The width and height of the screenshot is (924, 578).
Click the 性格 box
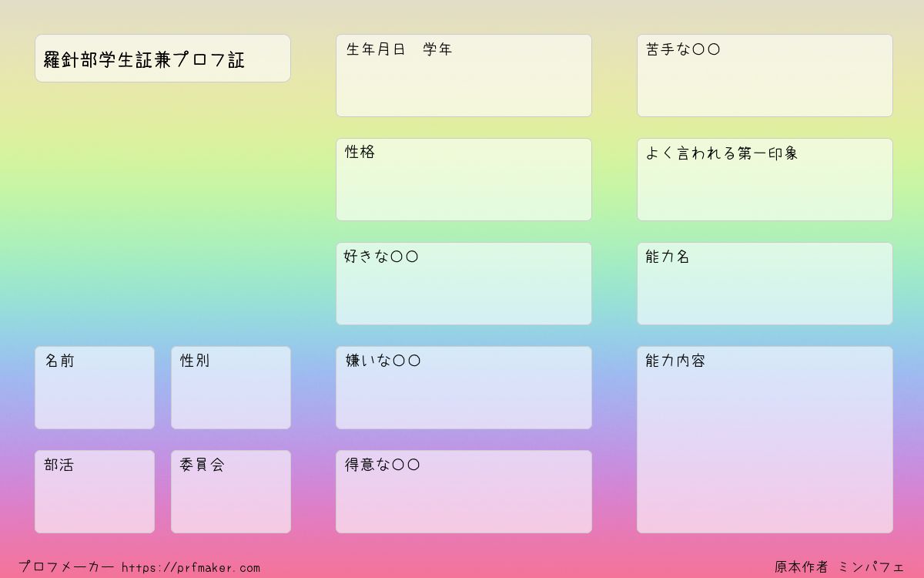click(464, 180)
